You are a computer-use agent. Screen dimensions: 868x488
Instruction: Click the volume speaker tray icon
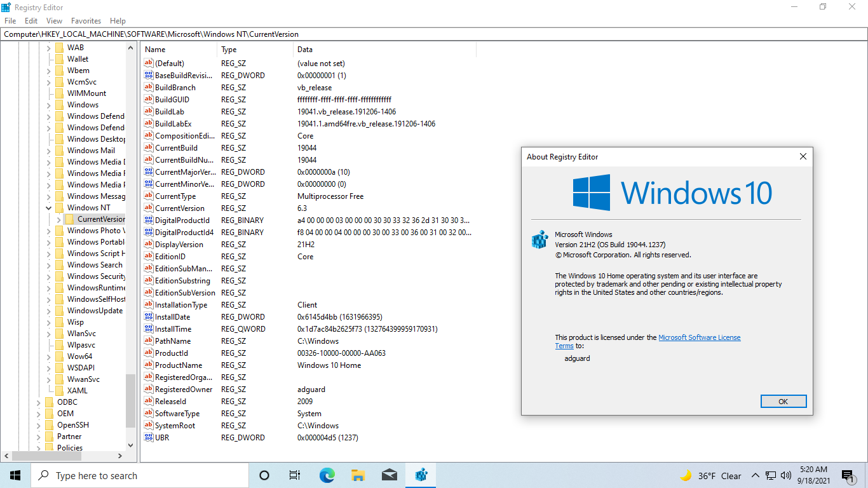[x=786, y=475]
